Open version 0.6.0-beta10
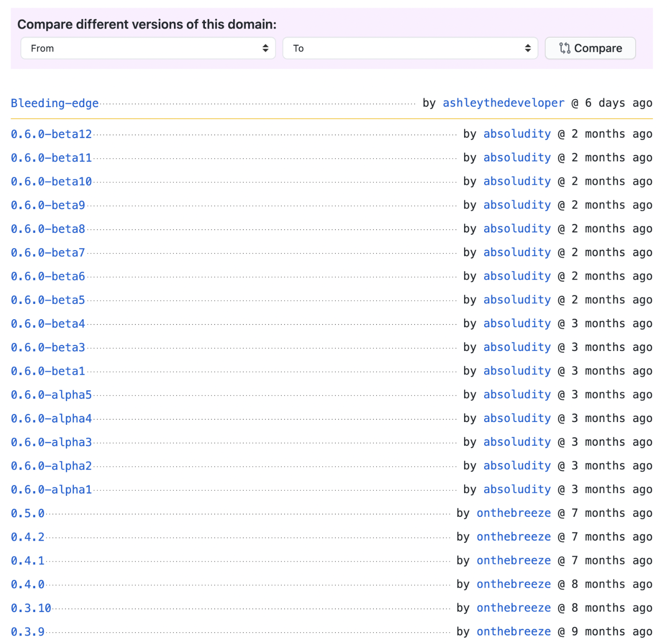The width and height of the screenshot is (670, 644). [51, 181]
